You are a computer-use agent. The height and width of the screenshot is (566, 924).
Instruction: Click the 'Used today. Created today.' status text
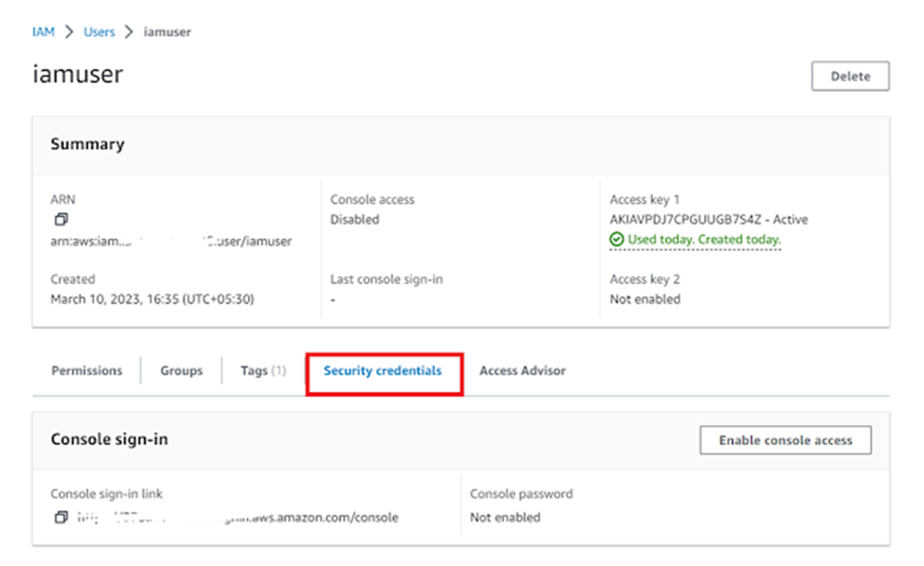(704, 240)
